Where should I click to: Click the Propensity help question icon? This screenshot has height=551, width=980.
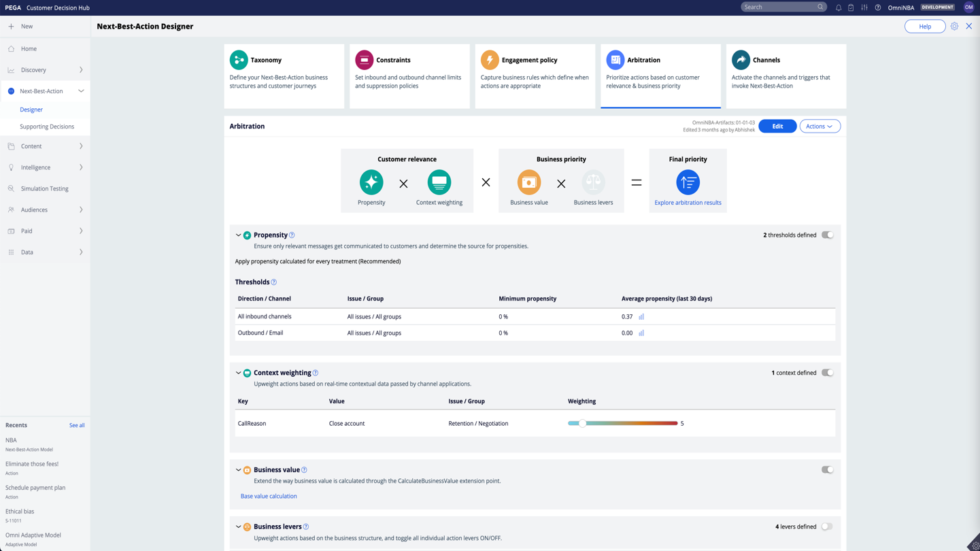coord(292,235)
